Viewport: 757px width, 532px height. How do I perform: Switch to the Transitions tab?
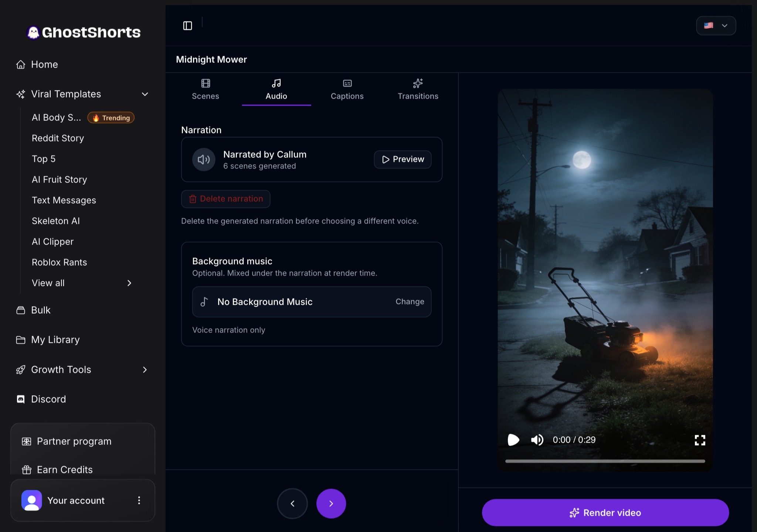(418, 89)
